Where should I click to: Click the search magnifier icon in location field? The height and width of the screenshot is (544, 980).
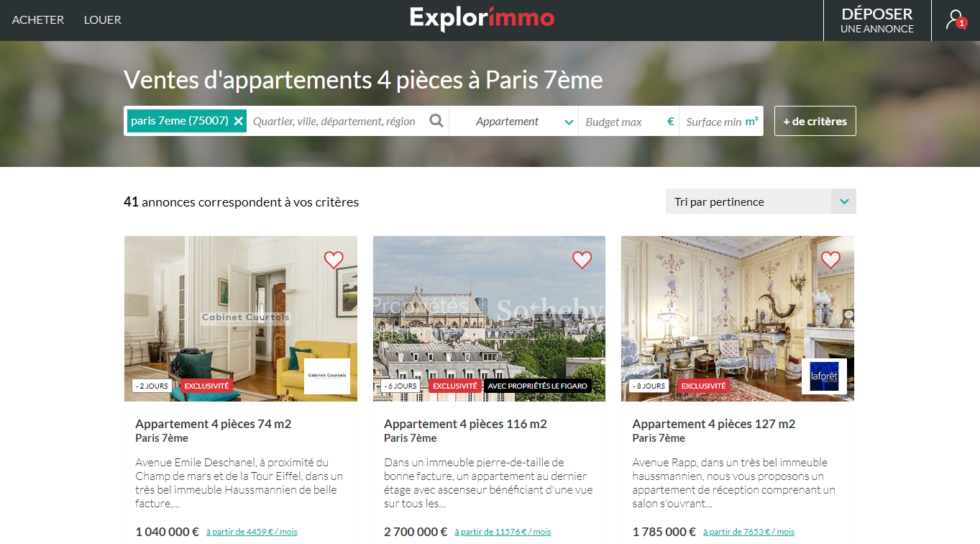point(436,121)
